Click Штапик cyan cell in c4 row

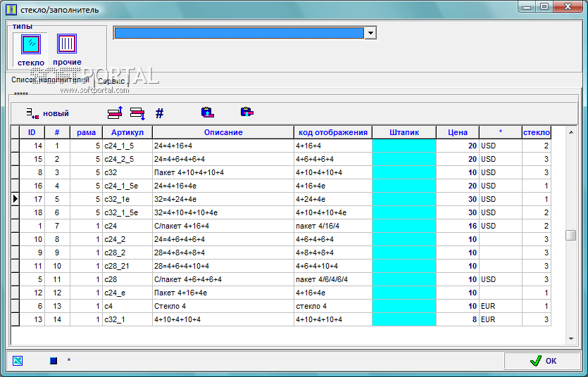pos(404,306)
